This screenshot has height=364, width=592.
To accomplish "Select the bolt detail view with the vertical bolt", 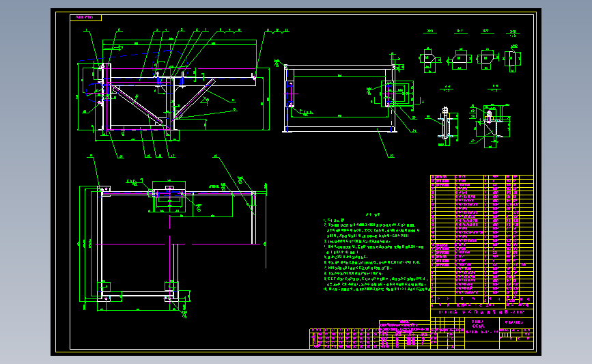I will [x=445, y=126].
